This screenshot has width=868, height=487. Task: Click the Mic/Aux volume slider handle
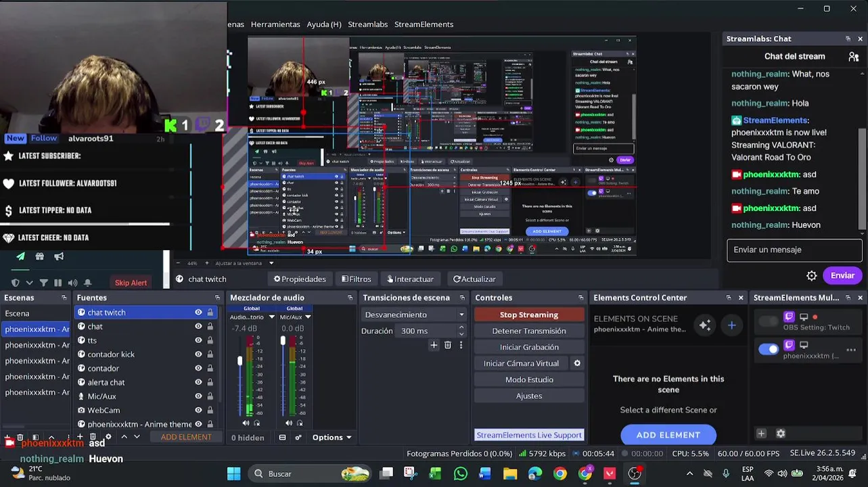coord(283,341)
